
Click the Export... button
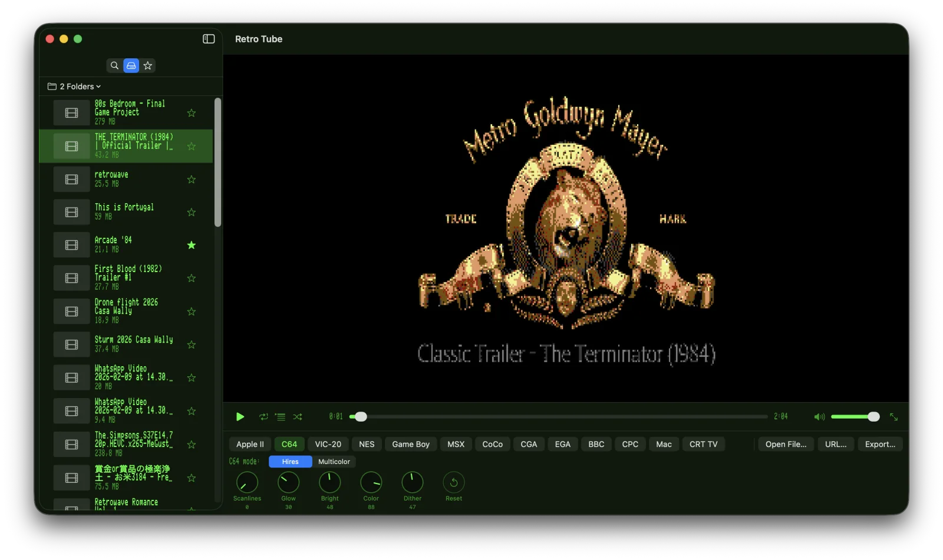[880, 444]
